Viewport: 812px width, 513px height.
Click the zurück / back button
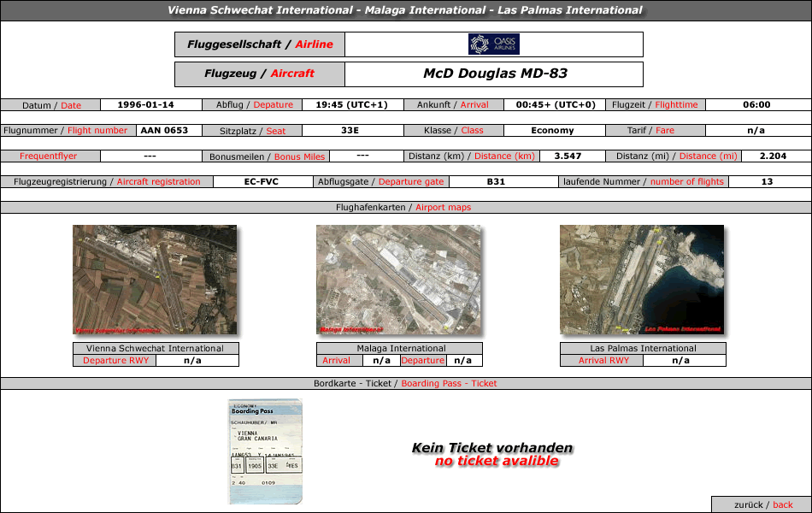coord(762,504)
